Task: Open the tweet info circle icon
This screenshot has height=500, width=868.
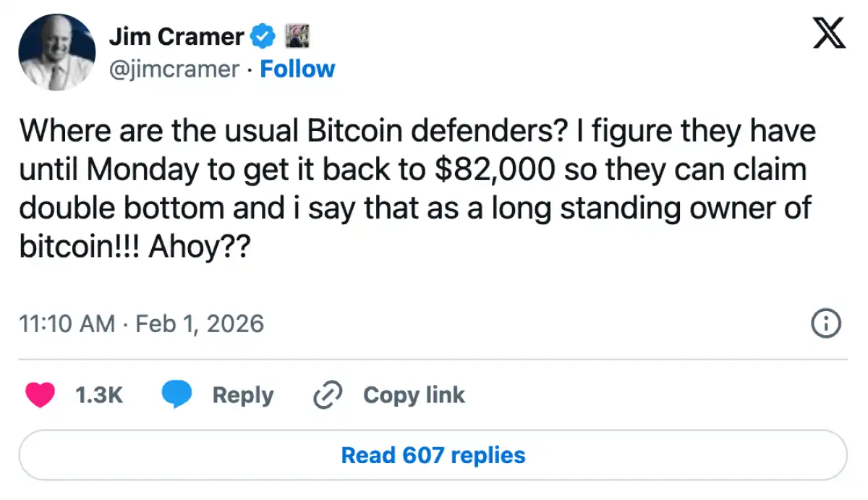Action: (x=827, y=323)
